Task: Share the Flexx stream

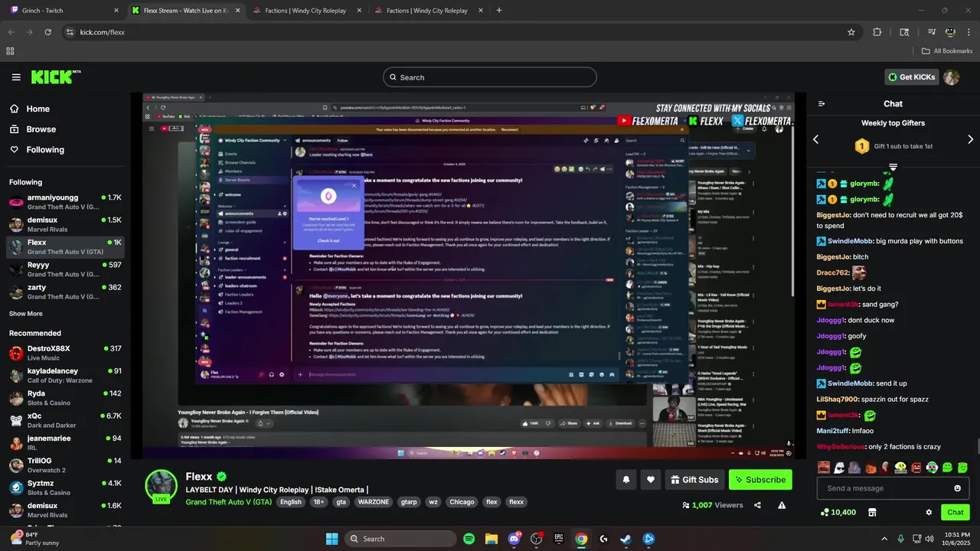Action: [x=757, y=505]
